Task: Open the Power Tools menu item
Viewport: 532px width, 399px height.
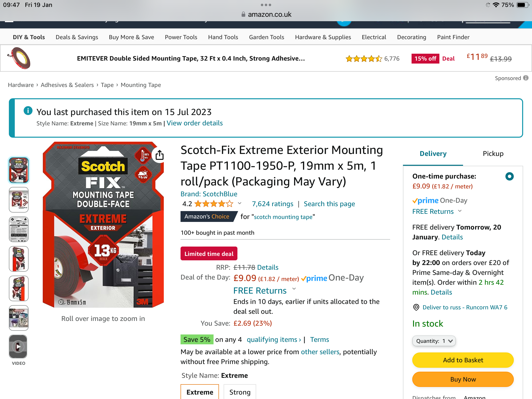Action: click(x=181, y=37)
